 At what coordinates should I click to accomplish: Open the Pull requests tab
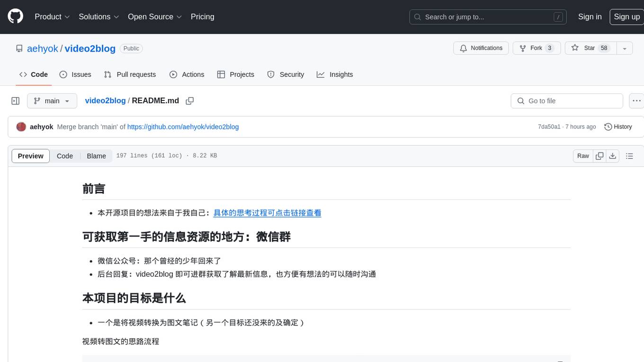(130, 74)
